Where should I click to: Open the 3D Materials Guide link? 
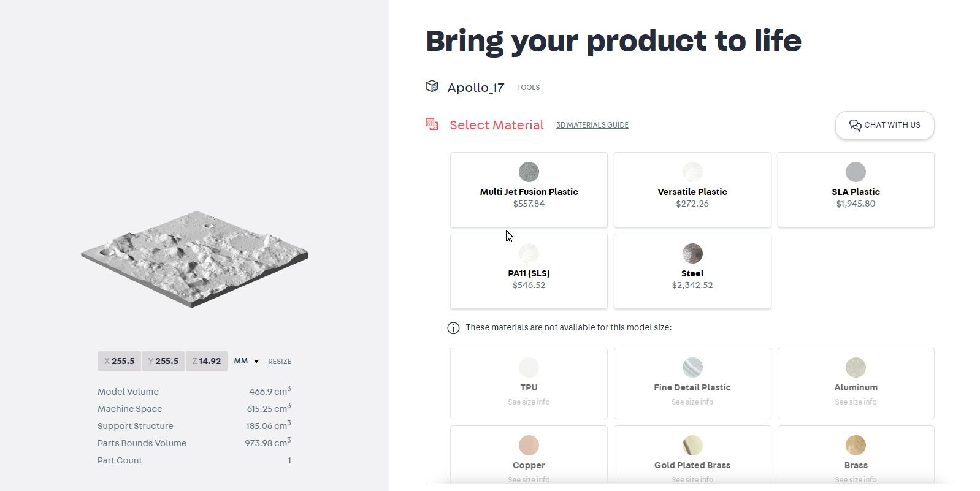point(592,125)
